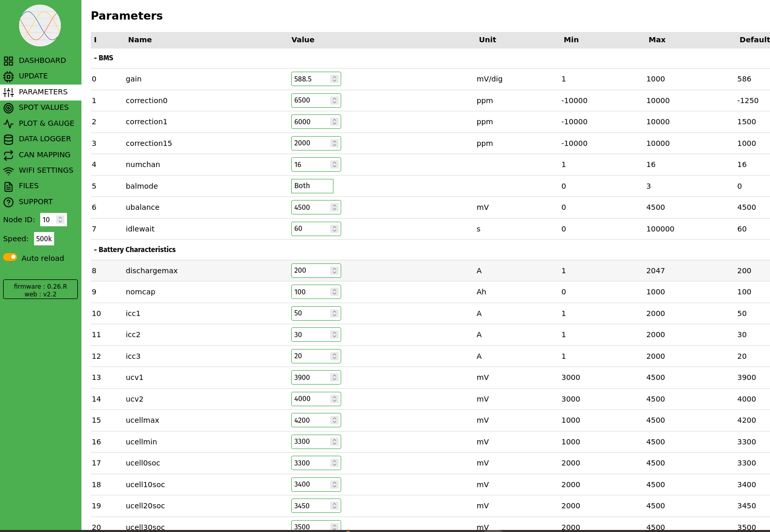Click the gain value input field
This screenshot has height=532, width=770.
(310, 79)
